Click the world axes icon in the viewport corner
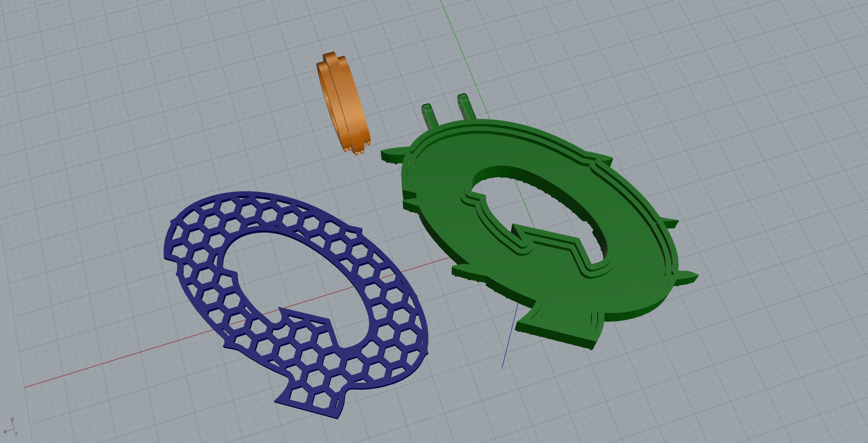Screen dimensions: 868x443 (10, 427)
